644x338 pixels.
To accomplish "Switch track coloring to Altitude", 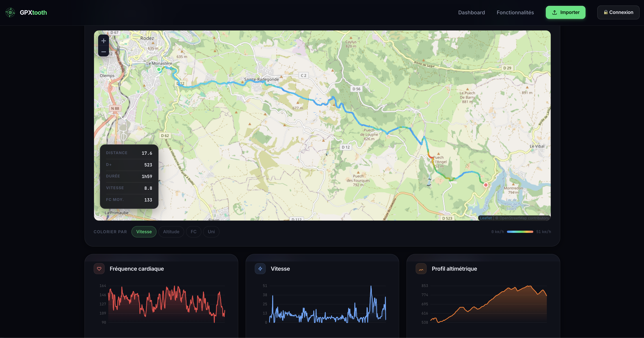I will click(x=171, y=232).
